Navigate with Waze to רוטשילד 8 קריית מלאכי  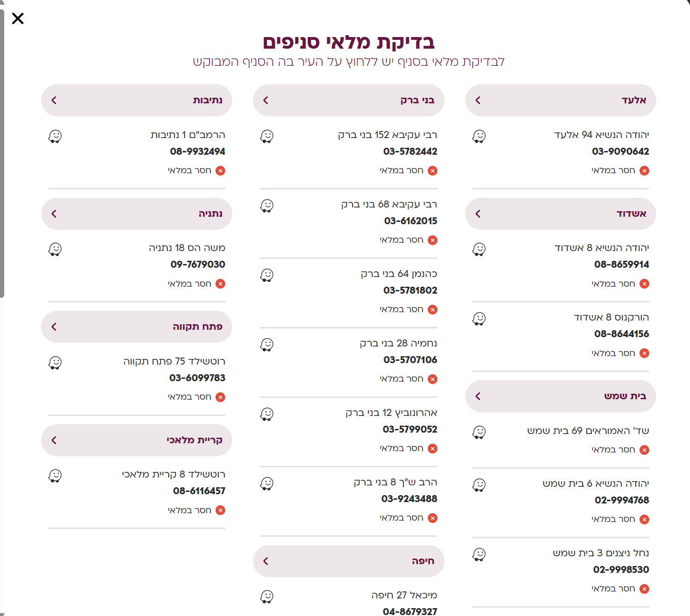pos(55,476)
